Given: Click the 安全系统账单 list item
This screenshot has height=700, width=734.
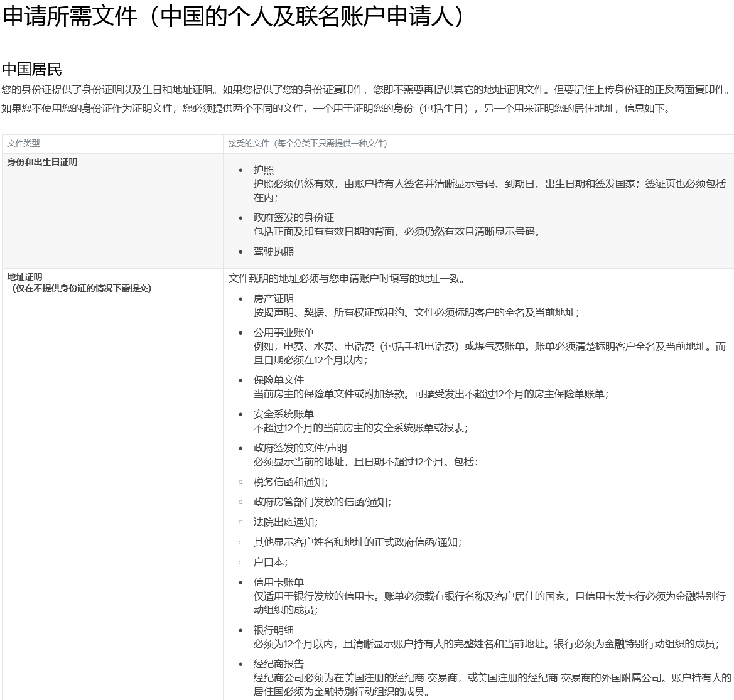Looking at the screenshot, I should point(283,414).
